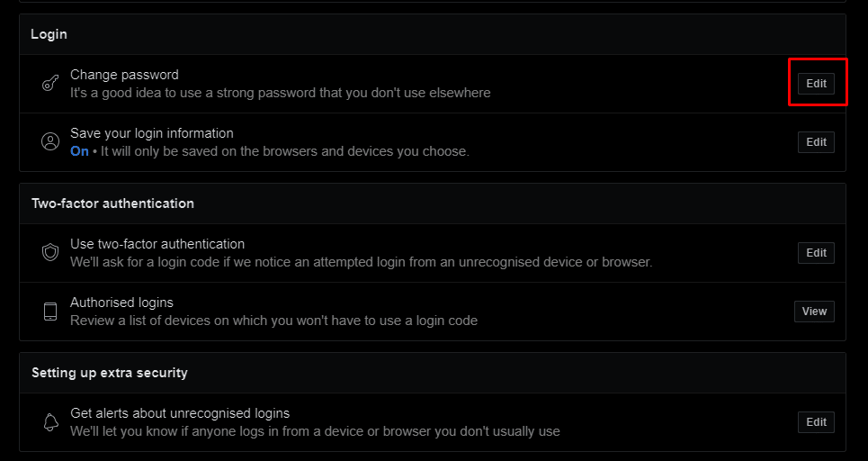Edit alerts about unrecognised logins
This screenshot has height=461, width=868.
pos(816,422)
